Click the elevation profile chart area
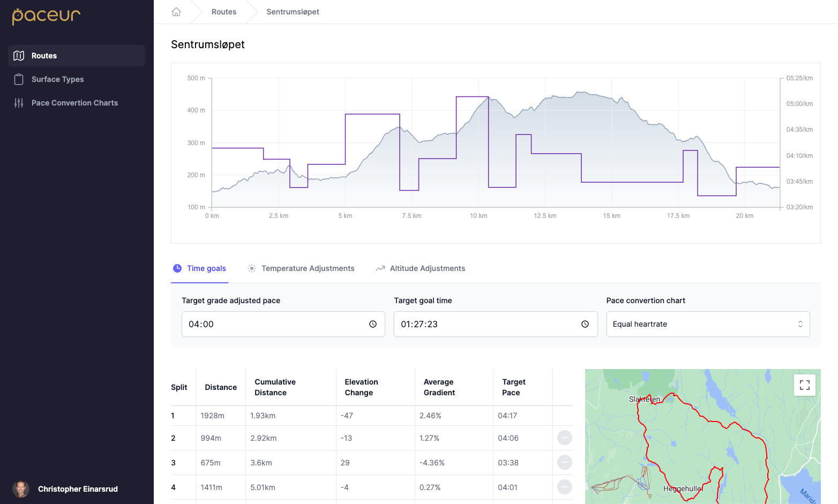 click(x=495, y=152)
